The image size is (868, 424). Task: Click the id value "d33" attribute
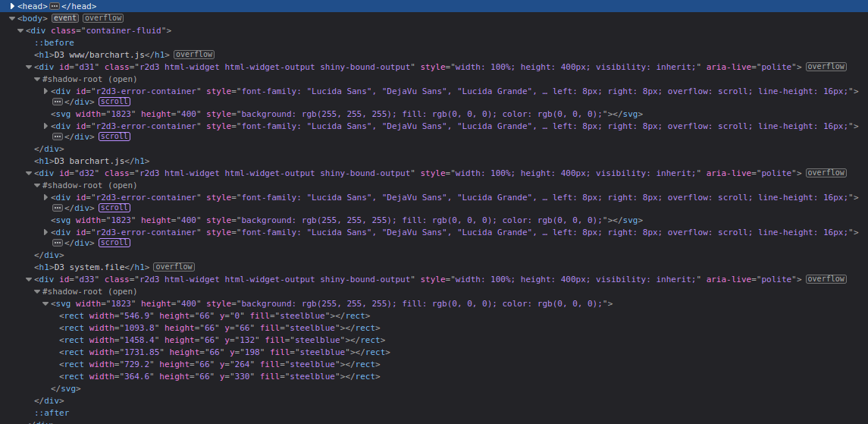[x=86, y=280]
